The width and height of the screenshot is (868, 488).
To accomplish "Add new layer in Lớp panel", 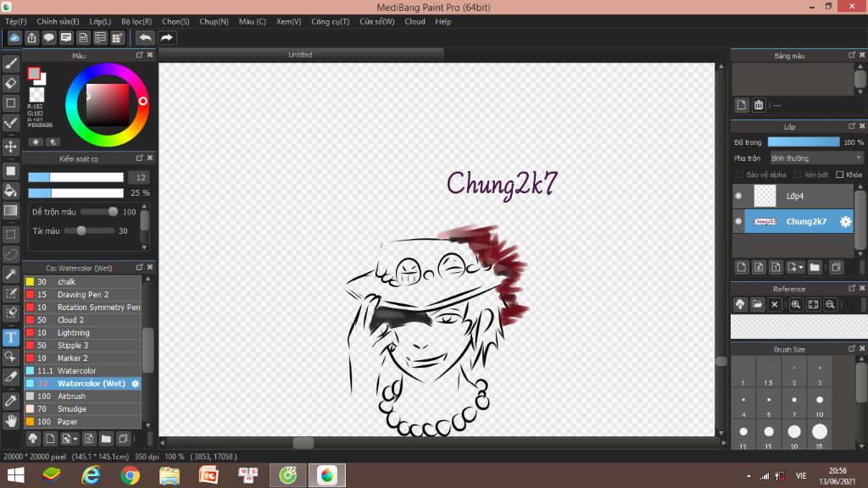I will coord(741,267).
